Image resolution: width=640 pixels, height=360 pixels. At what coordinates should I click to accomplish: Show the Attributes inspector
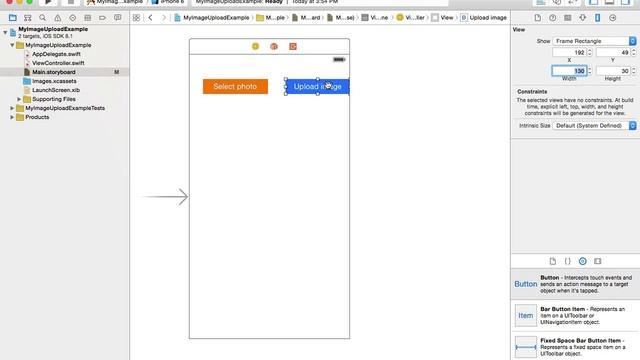(x=582, y=18)
